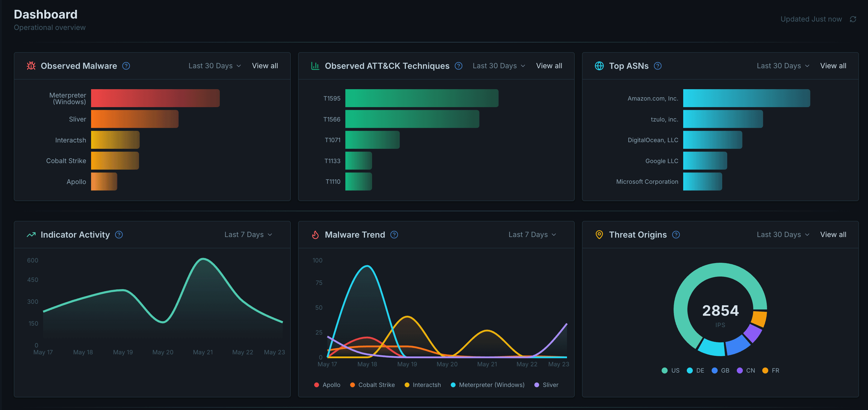The image size is (868, 410).
Task: Click the orange Sliver malware bar
Action: click(x=135, y=119)
